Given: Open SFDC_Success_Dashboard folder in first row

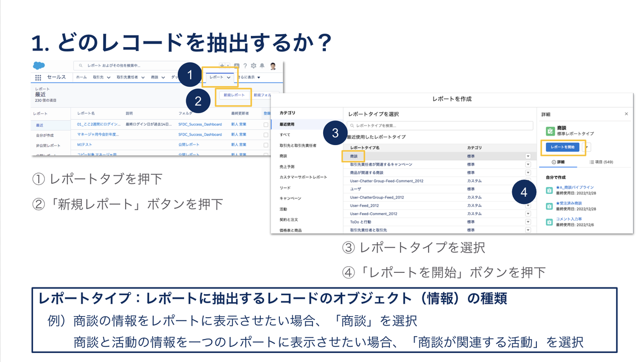Looking at the screenshot, I should pyautogui.click(x=200, y=124).
